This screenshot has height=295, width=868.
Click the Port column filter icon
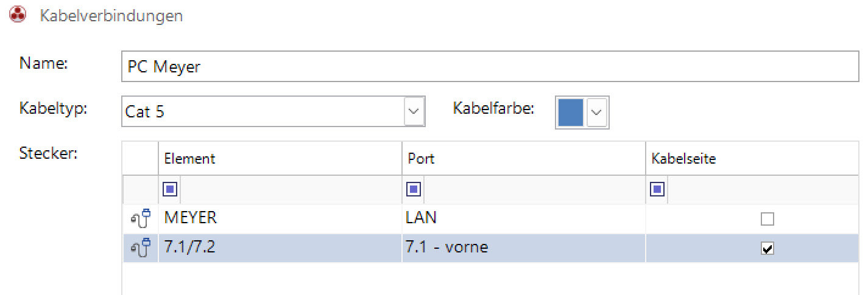tap(414, 190)
